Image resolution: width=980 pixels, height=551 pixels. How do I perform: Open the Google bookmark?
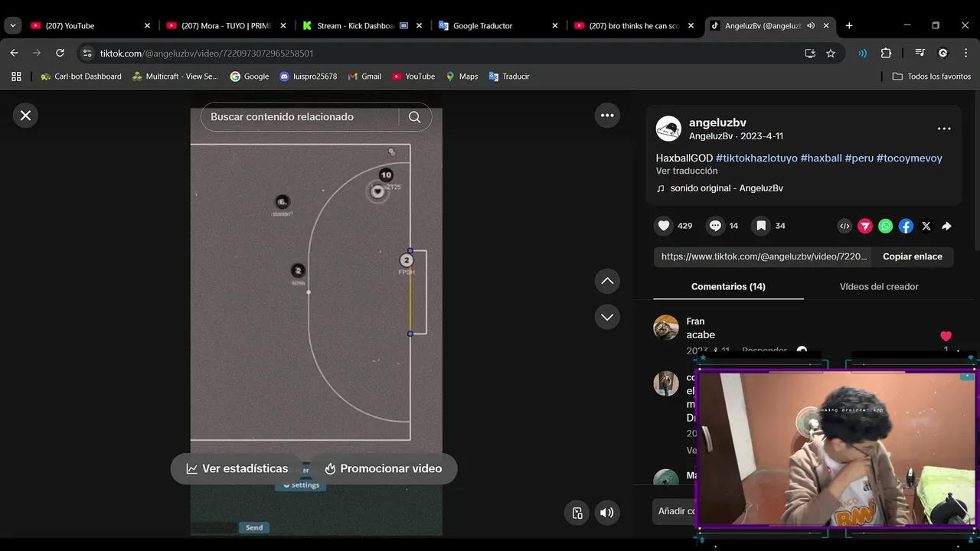(250, 77)
